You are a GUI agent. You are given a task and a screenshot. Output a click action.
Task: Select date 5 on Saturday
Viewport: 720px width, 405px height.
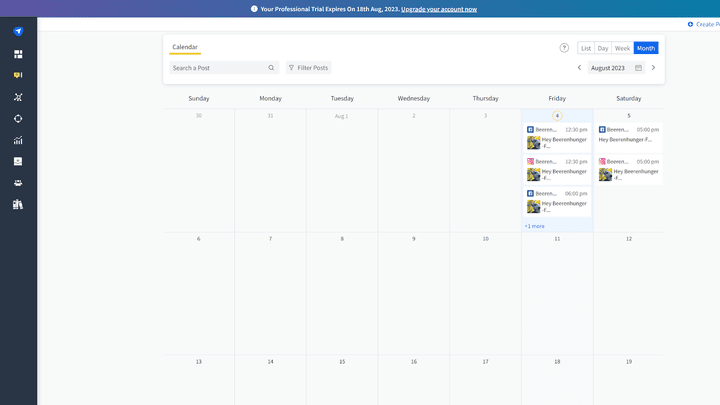[629, 116]
